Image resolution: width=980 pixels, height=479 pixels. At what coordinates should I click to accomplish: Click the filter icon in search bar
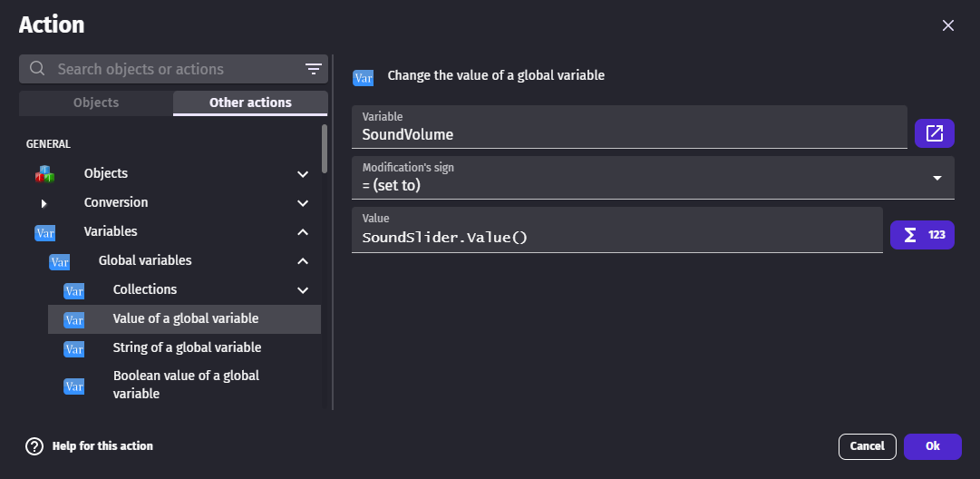314,69
